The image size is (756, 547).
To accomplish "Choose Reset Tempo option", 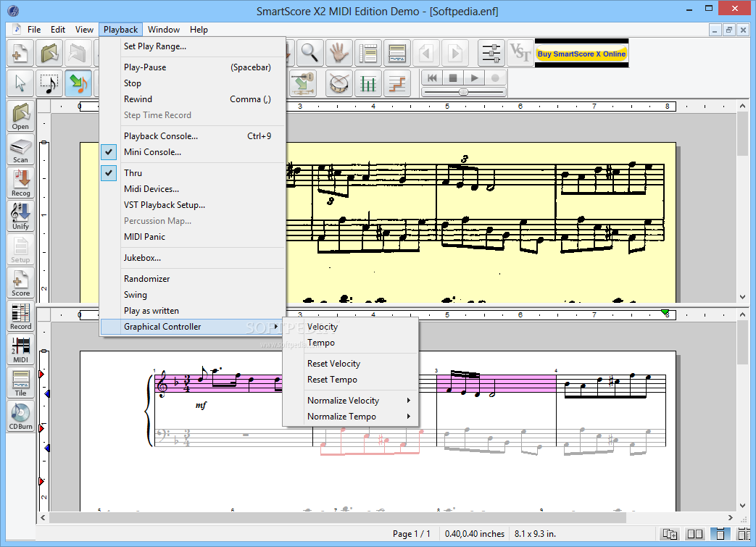I will (351, 380).
